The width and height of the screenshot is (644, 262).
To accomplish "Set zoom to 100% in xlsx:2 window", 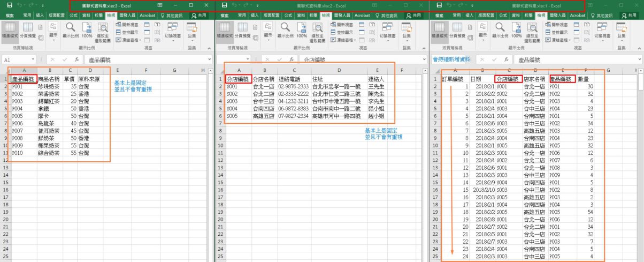I will (x=303, y=30).
